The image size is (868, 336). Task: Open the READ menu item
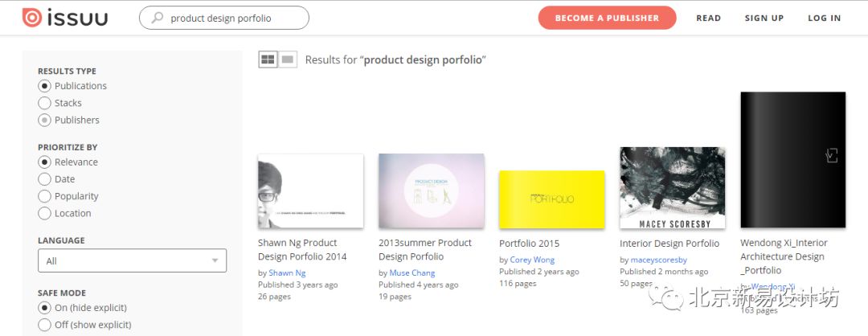coord(708,18)
